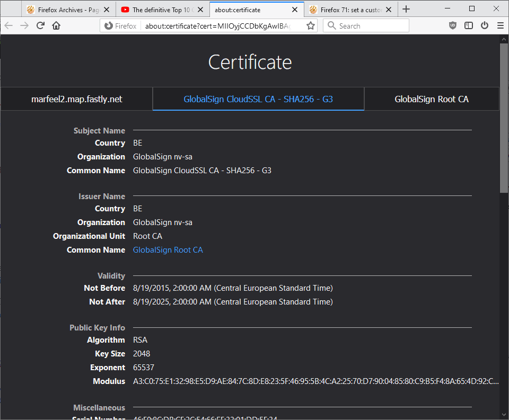Minimize the Firefox window
Viewport: 509px width, 420px height.
447,9
